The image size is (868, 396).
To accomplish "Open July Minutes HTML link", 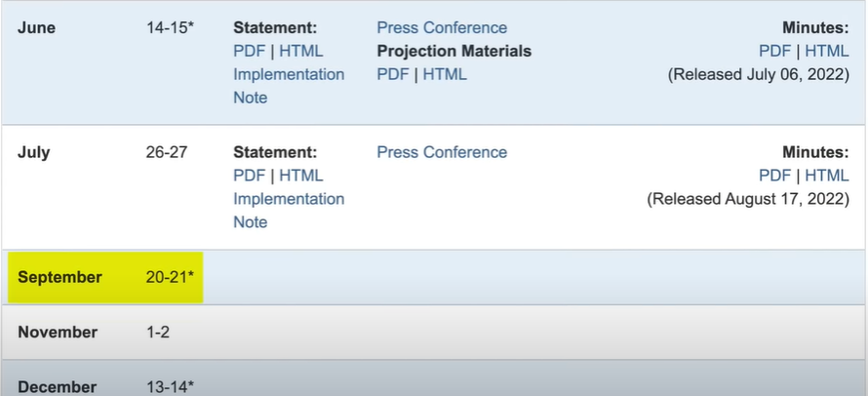I will (827, 176).
